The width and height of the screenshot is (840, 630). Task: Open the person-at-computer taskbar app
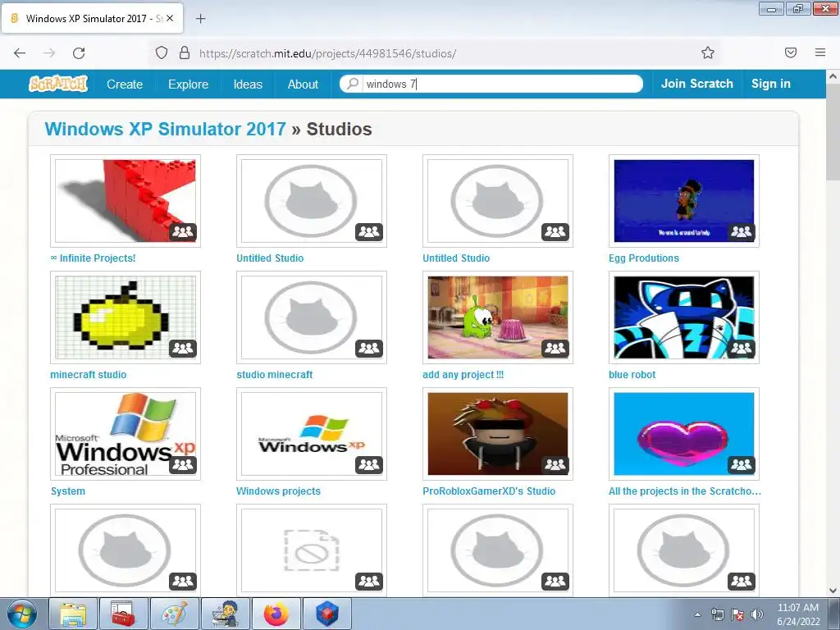pos(226,614)
